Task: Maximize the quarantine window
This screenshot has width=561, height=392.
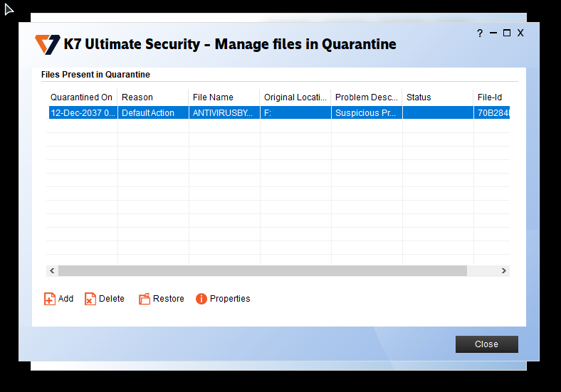Action: (507, 33)
